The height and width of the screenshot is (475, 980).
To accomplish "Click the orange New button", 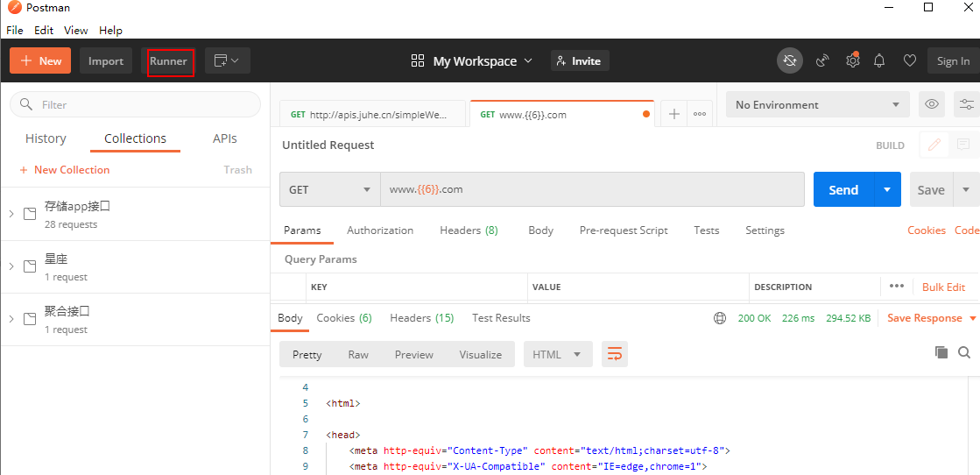I will 40,60.
